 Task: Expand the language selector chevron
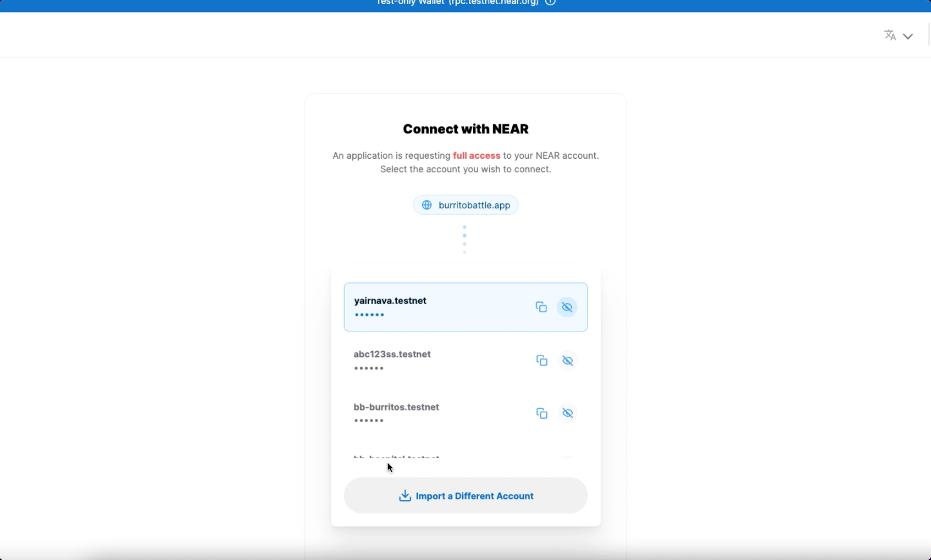coord(908,36)
